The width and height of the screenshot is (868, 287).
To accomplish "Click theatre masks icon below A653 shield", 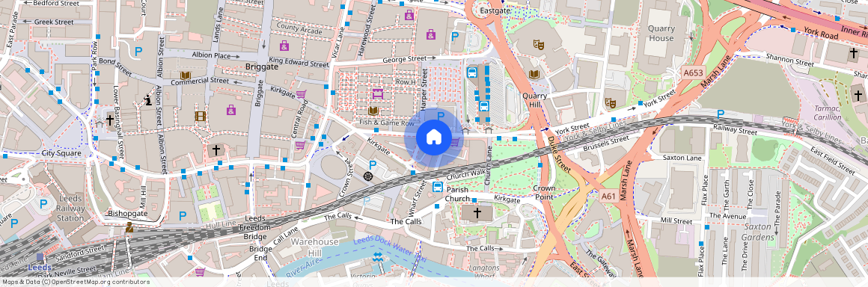I will pos(610,102).
